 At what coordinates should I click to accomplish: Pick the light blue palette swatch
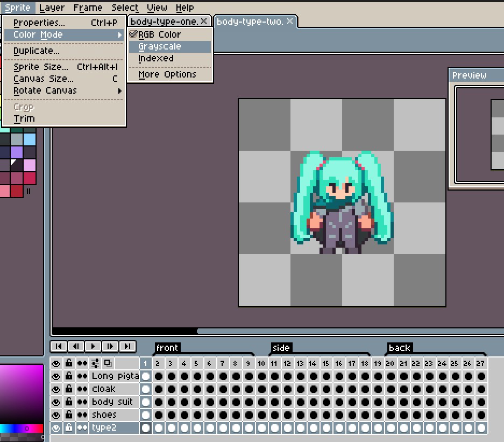(29, 139)
